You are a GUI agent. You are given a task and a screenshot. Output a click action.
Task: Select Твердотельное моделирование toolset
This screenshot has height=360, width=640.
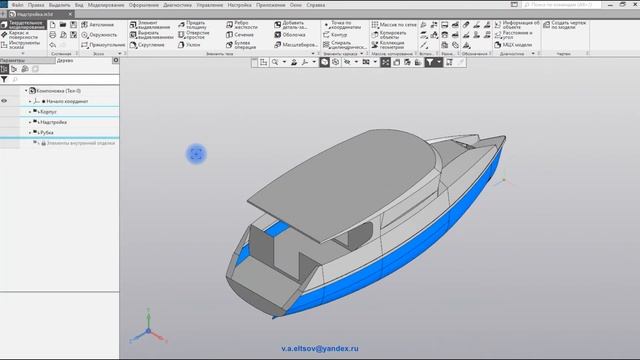coord(23,25)
